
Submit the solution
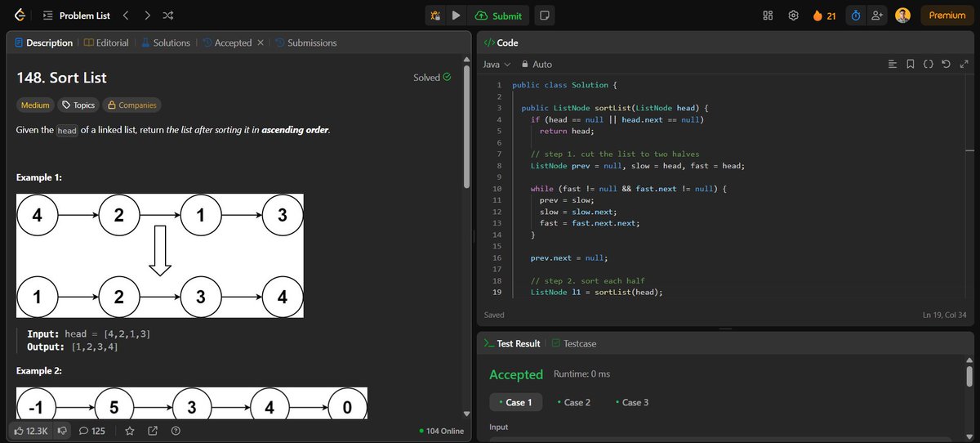click(498, 16)
